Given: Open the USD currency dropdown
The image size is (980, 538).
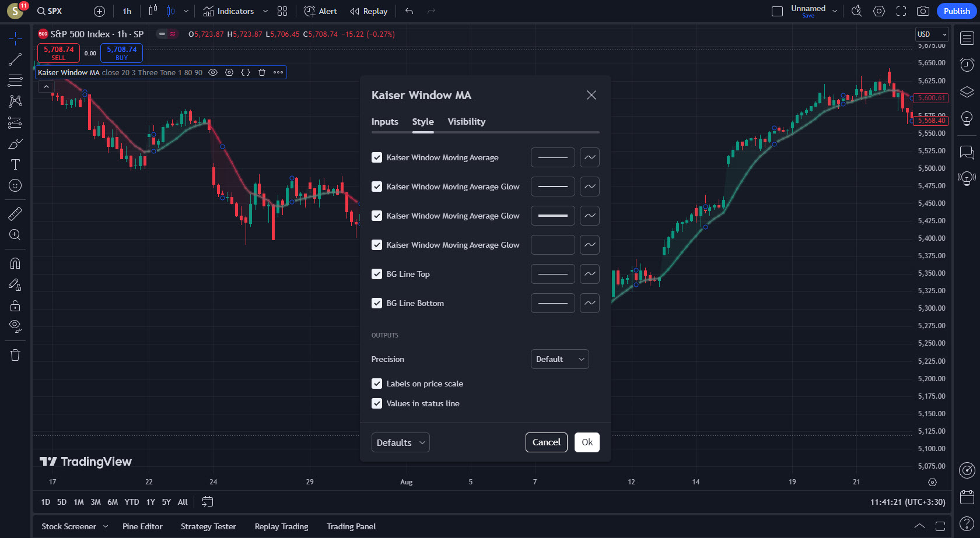Looking at the screenshot, I should [x=932, y=34].
